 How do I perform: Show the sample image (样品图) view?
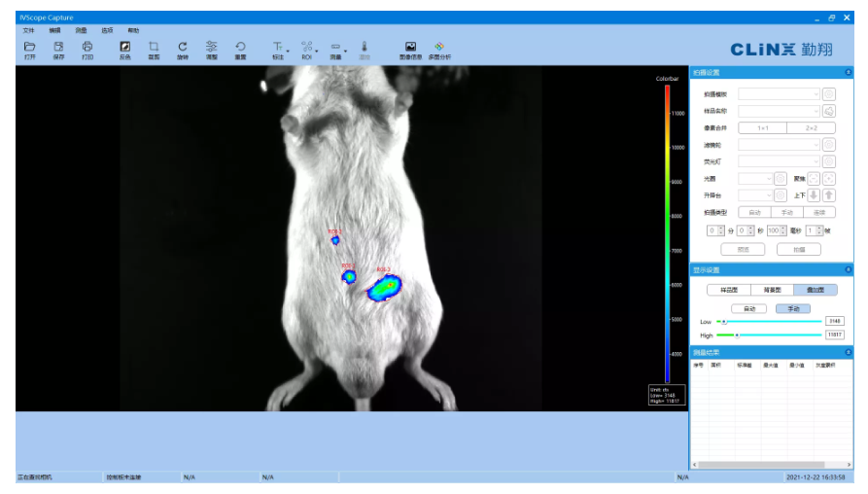point(728,290)
